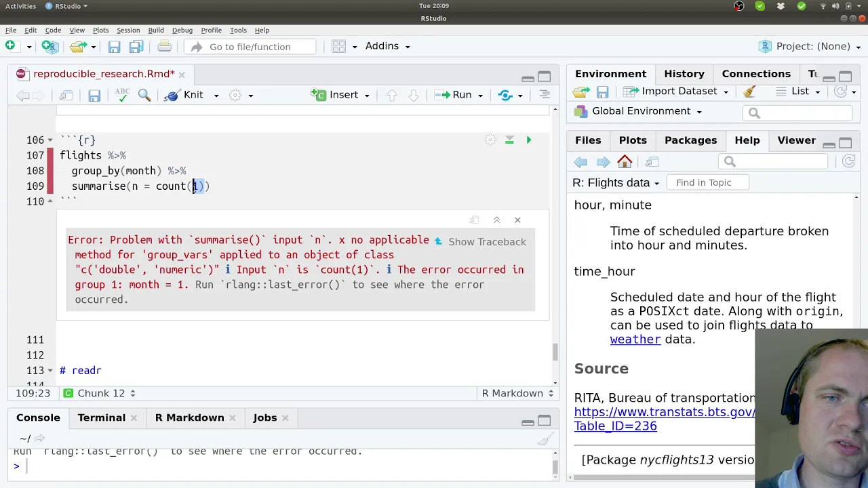Close the reproducible_research.Rmd tab
The height and width of the screenshot is (488, 868).
pyautogui.click(x=182, y=75)
